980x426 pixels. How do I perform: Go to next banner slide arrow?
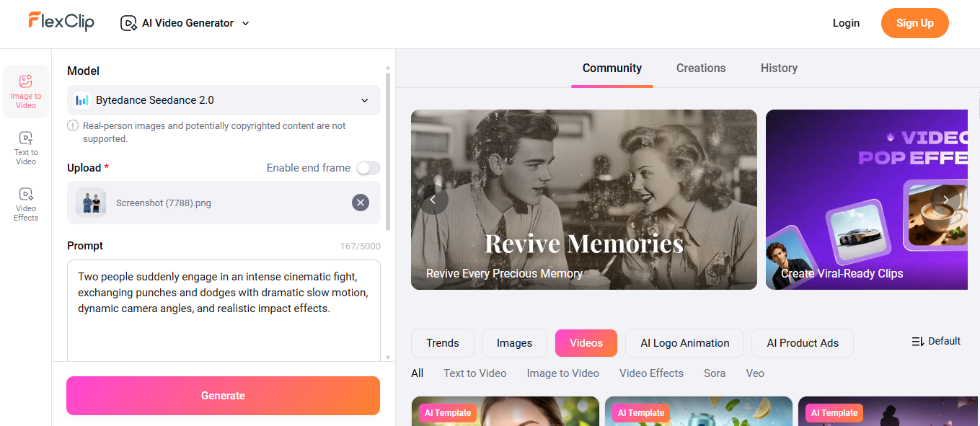[x=945, y=200]
